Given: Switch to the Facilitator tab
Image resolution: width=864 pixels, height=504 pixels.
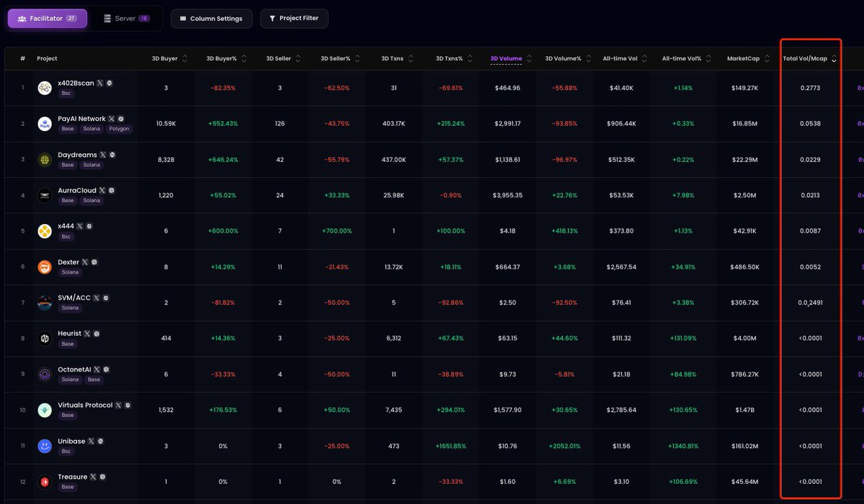Looking at the screenshot, I should coord(48,19).
